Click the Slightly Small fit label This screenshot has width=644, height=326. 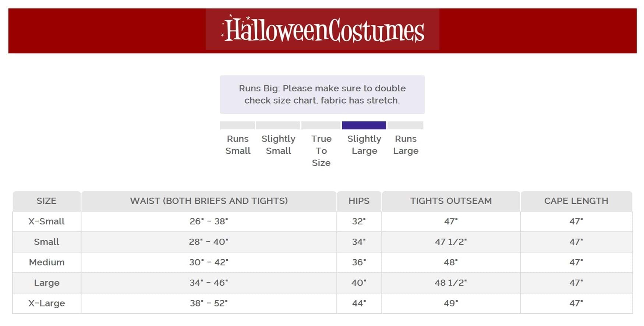click(x=278, y=145)
